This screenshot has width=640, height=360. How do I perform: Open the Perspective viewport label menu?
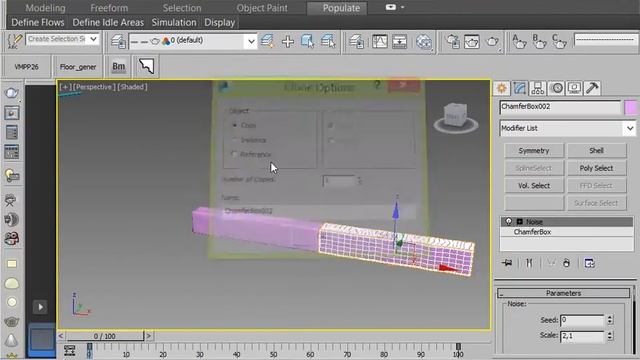[94, 87]
